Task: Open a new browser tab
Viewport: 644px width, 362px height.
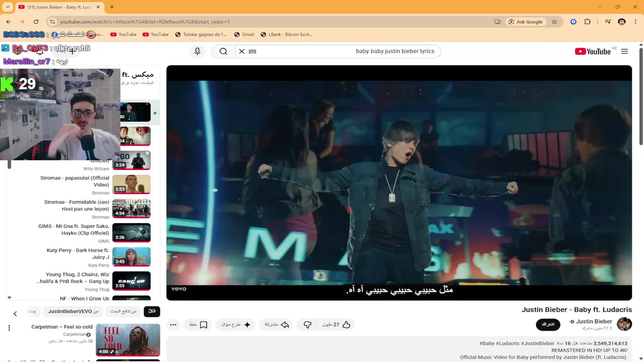Action: (112, 7)
